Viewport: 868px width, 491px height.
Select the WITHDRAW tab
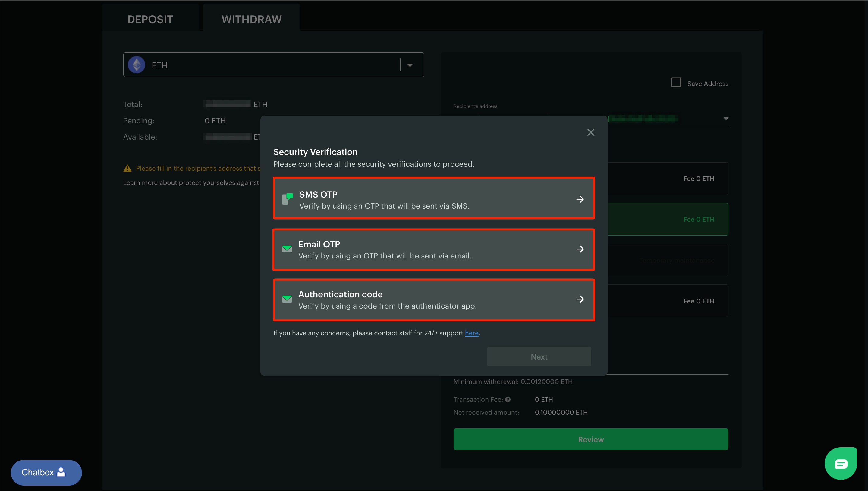point(251,19)
